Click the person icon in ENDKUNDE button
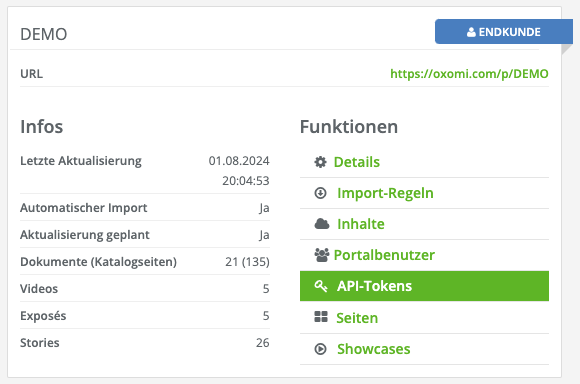Viewport: 580px width, 384px height. coord(471,32)
